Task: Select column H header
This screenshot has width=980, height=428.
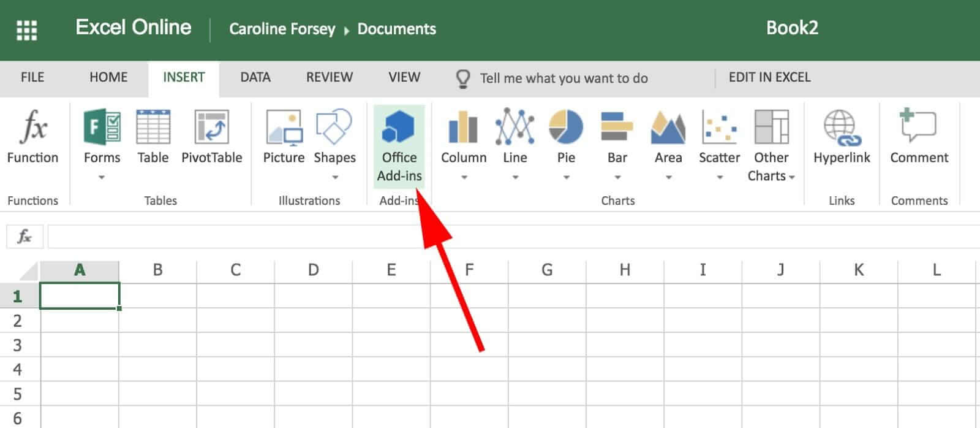Action: (625, 270)
